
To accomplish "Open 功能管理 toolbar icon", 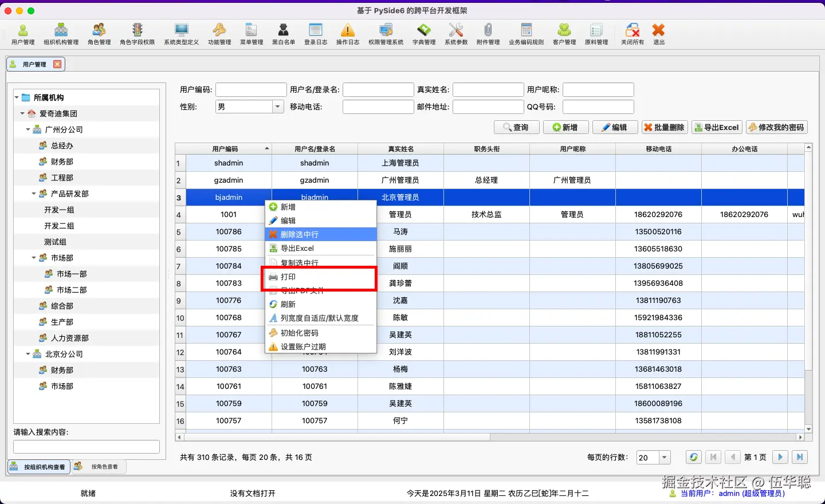I will point(219,34).
